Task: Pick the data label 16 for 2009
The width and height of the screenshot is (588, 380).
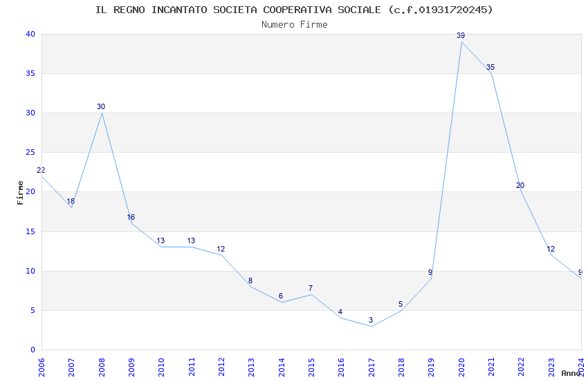Action: tap(131, 217)
